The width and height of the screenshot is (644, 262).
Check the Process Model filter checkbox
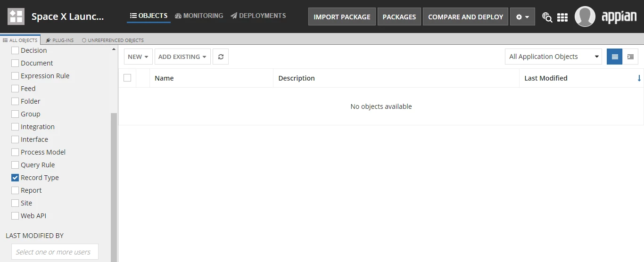(15, 152)
